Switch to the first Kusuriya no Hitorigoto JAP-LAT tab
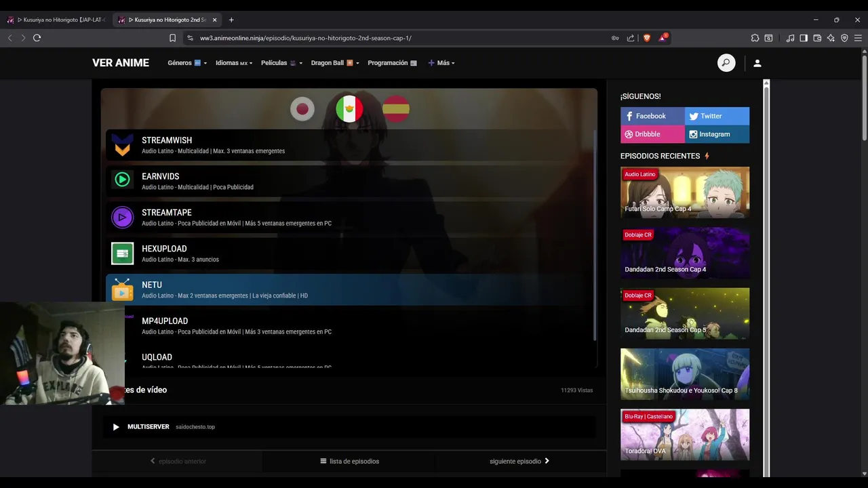Viewport: 868px width, 488px height. (58, 20)
